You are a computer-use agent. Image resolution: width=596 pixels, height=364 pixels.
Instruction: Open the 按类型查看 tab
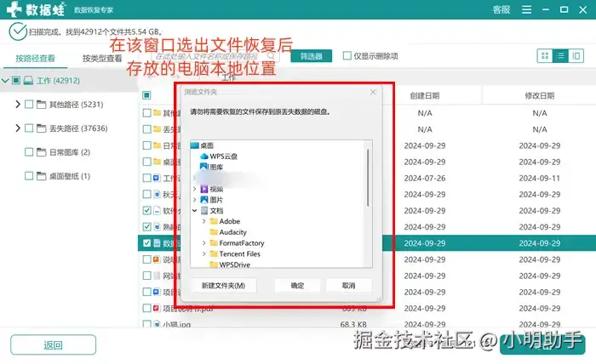[102, 58]
